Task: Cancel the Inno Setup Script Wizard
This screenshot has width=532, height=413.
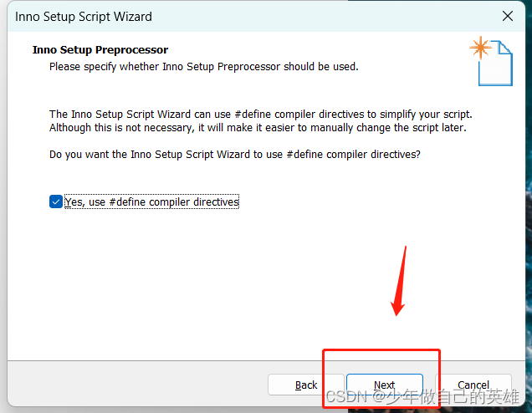Action: 473,385
